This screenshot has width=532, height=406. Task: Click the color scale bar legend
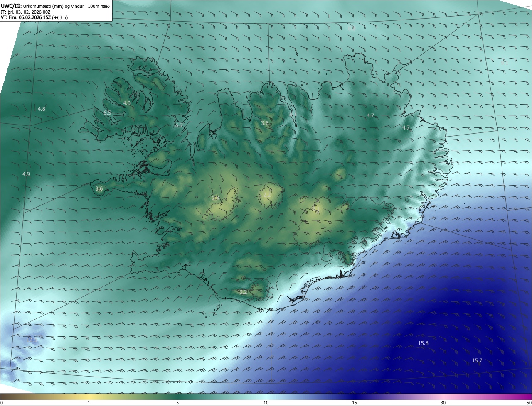(x=266, y=397)
